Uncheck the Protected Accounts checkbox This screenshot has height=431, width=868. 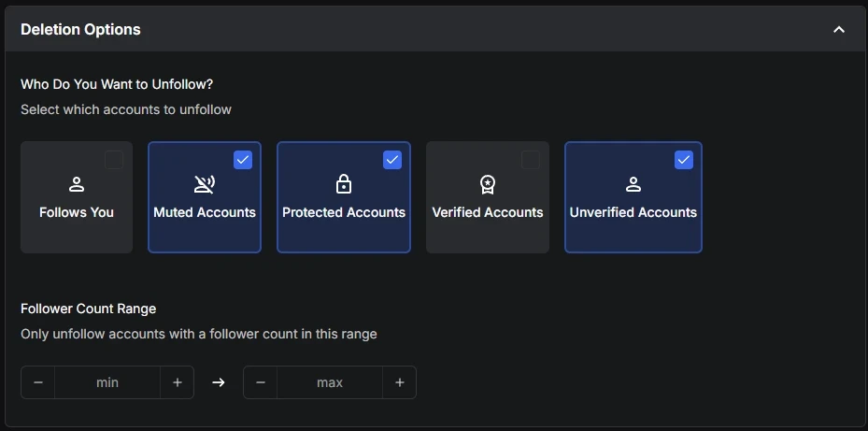pyautogui.click(x=392, y=160)
